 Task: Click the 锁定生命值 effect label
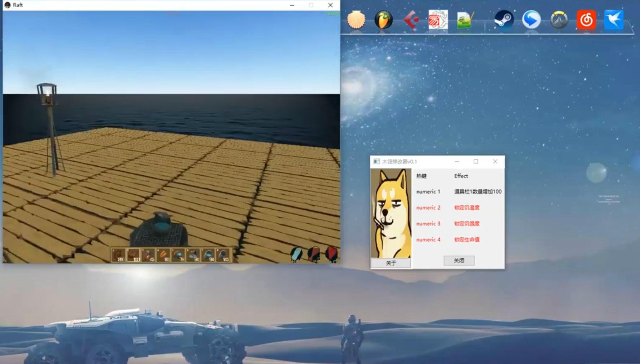(x=467, y=240)
